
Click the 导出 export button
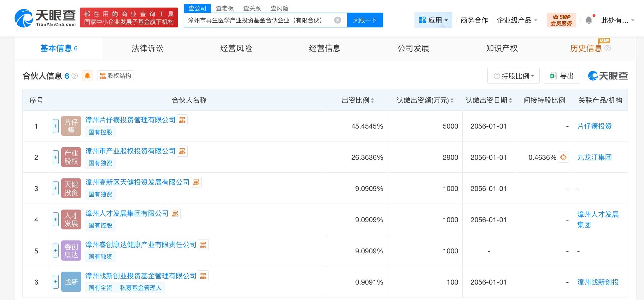click(562, 76)
